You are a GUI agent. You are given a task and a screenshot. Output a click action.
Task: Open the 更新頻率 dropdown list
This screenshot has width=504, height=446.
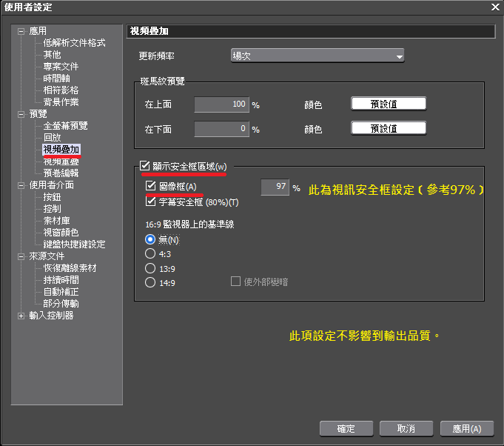(317, 56)
